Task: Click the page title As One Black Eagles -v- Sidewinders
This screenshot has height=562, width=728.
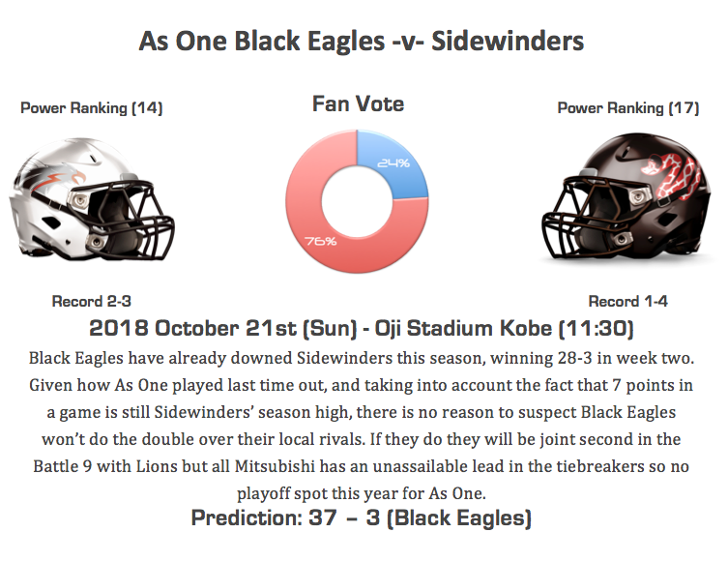Action: [x=362, y=41]
